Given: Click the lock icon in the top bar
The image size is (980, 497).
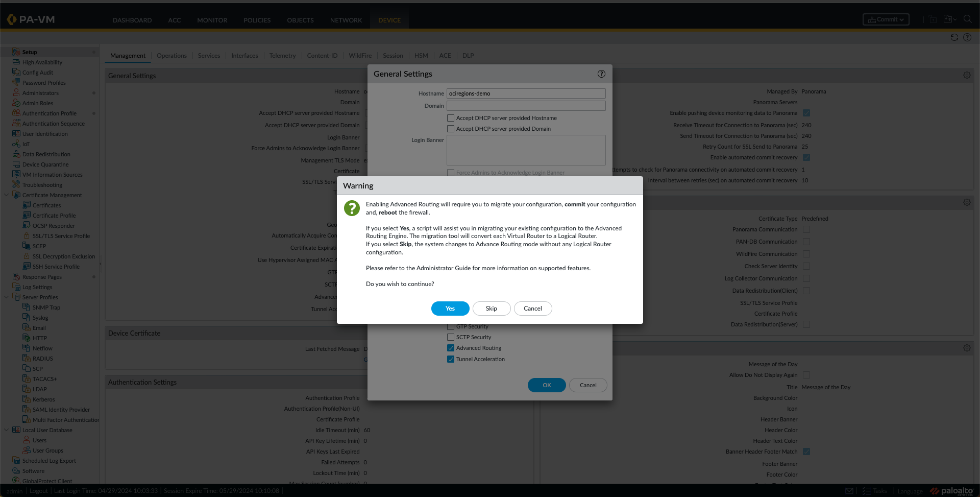Looking at the screenshot, I should coord(933,19).
